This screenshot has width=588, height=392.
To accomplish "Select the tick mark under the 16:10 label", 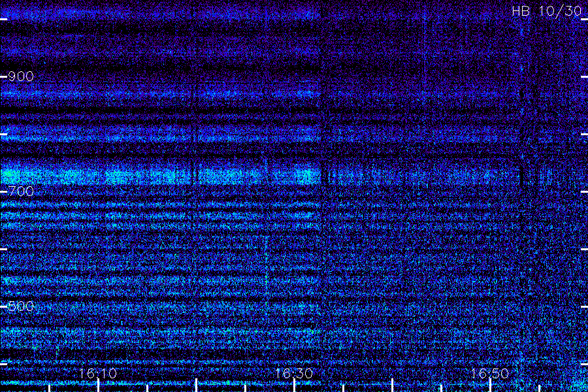I will [x=98, y=385].
